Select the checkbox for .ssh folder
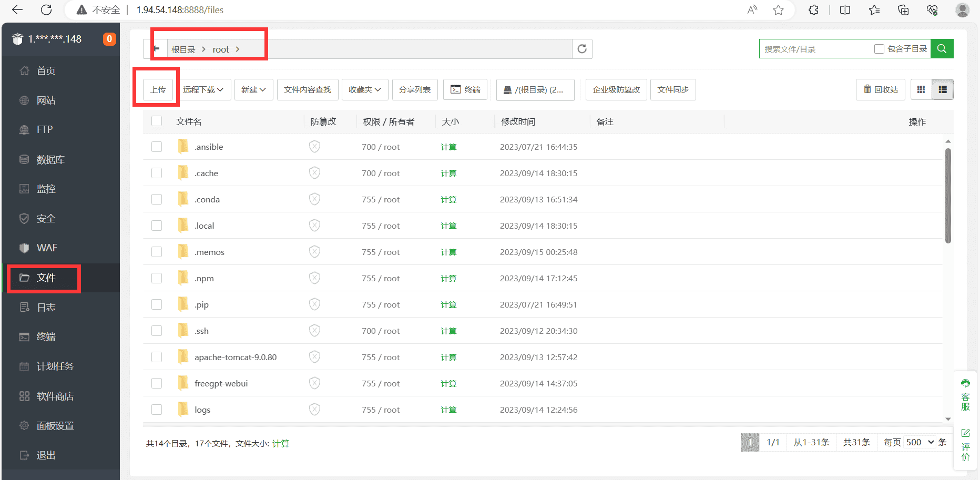Screen dimensions: 980x480 click(x=157, y=330)
